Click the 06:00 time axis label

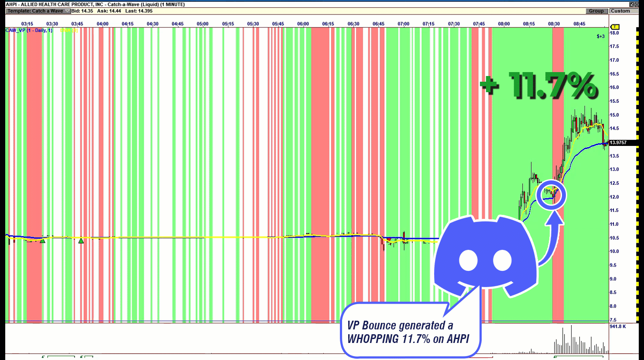pyautogui.click(x=303, y=24)
